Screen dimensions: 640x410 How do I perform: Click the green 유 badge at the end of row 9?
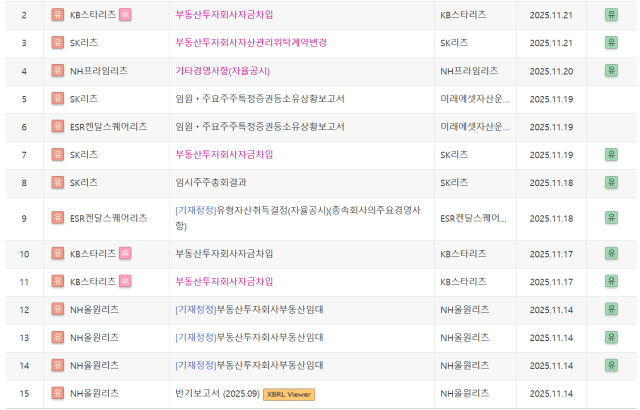[x=611, y=218]
